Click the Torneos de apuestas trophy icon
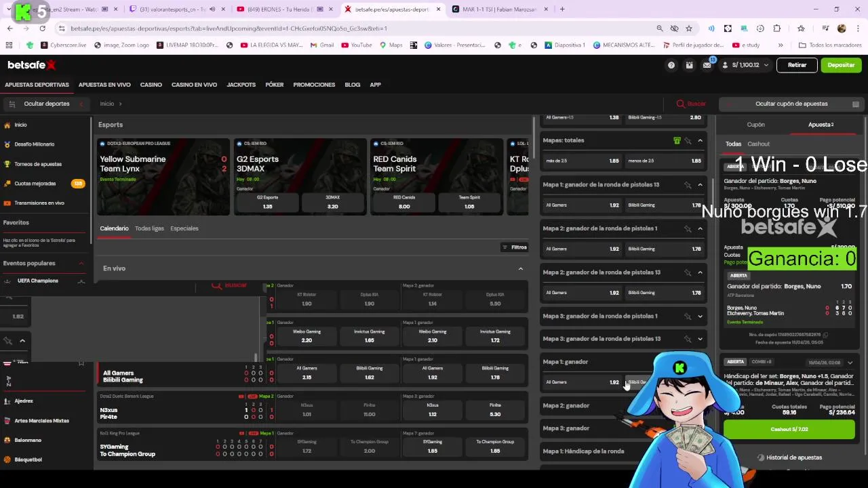This screenshot has width=868, height=488. click(x=7, y=164)
